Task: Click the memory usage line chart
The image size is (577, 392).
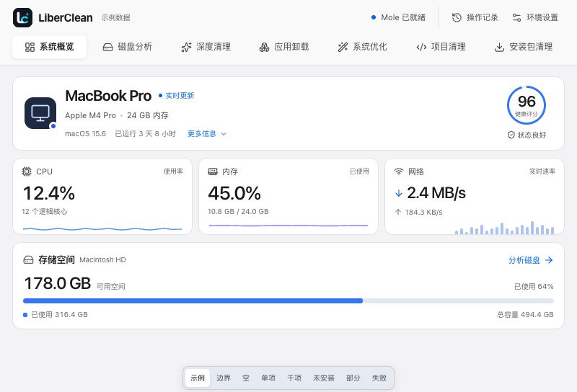Action: (288, 226)
